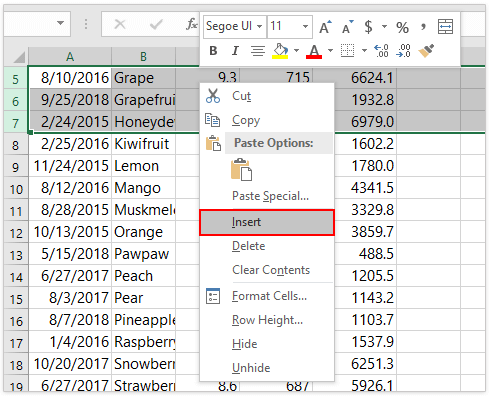Viewport: 492px width, 397px height.
Task: Choose Row Height... from context menu
Action: pyautogui.click(x=267, y=320)
